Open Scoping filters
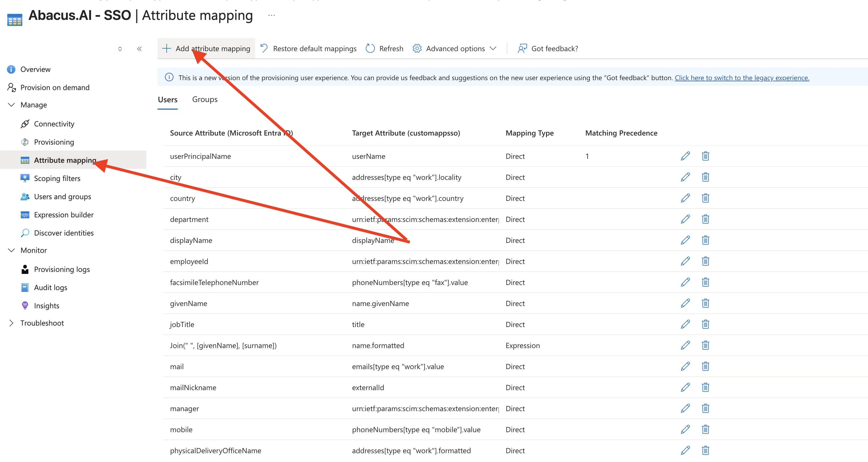Viewport: 868px width, 462px height. pos(57,178)
